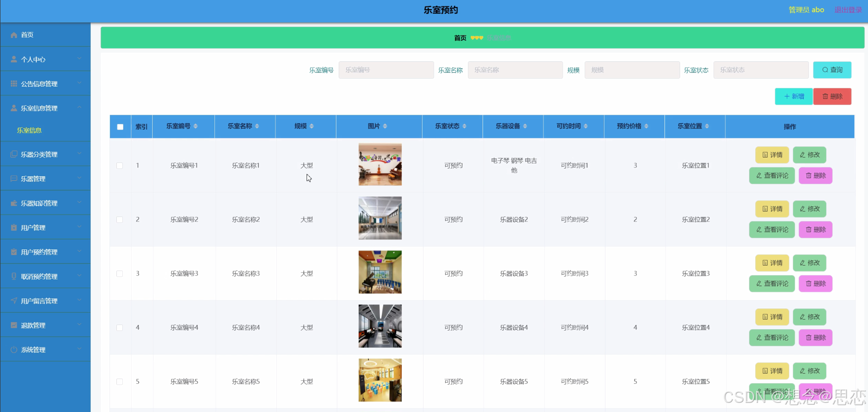Open 详情 for 乐室编号5 row

click(x=772, y=371)
